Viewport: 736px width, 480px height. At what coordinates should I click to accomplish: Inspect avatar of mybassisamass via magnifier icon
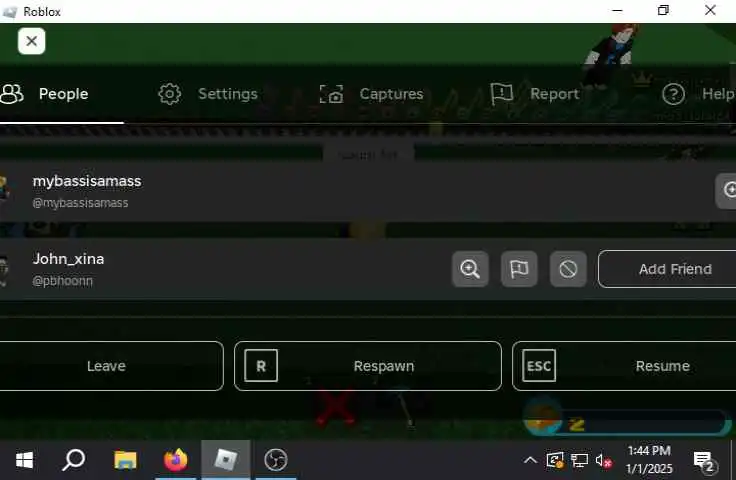(727, 190)
